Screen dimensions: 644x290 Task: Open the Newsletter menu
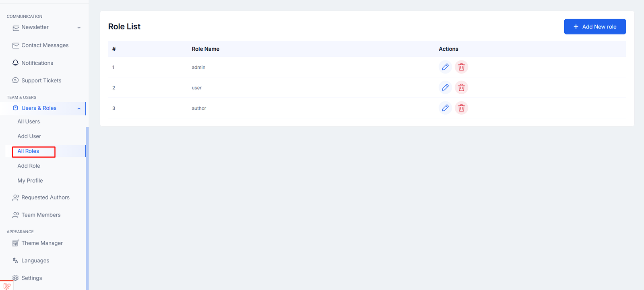[x=35, y=27]
